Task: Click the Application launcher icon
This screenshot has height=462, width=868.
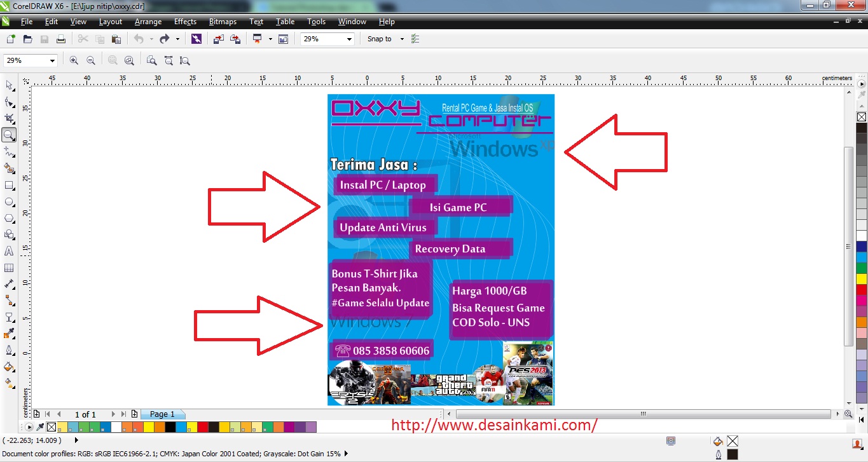Action: point(257,39)
